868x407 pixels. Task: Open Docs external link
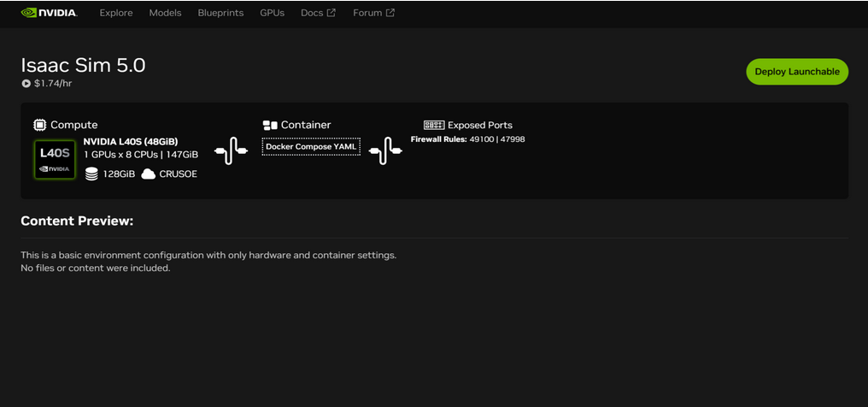click(319, 13)
